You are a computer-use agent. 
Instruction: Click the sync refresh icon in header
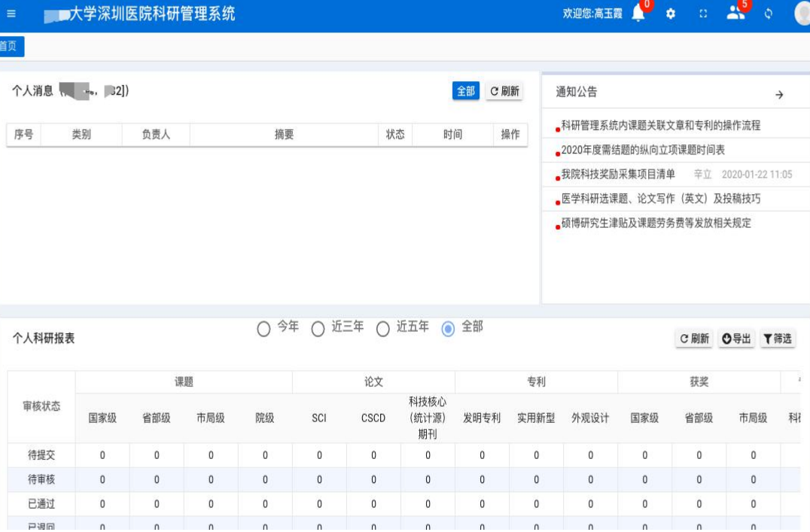[x=769, y=14]
